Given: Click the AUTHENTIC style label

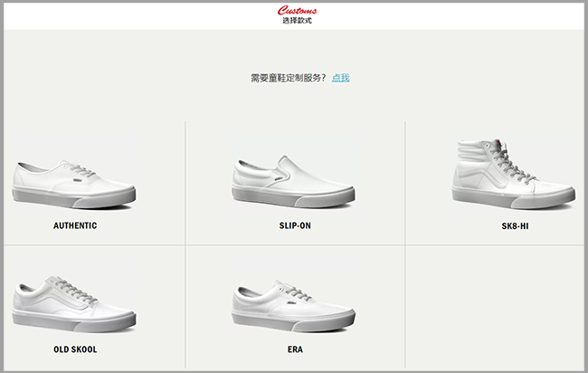Looking at the screenshot, I should [75, 225].
